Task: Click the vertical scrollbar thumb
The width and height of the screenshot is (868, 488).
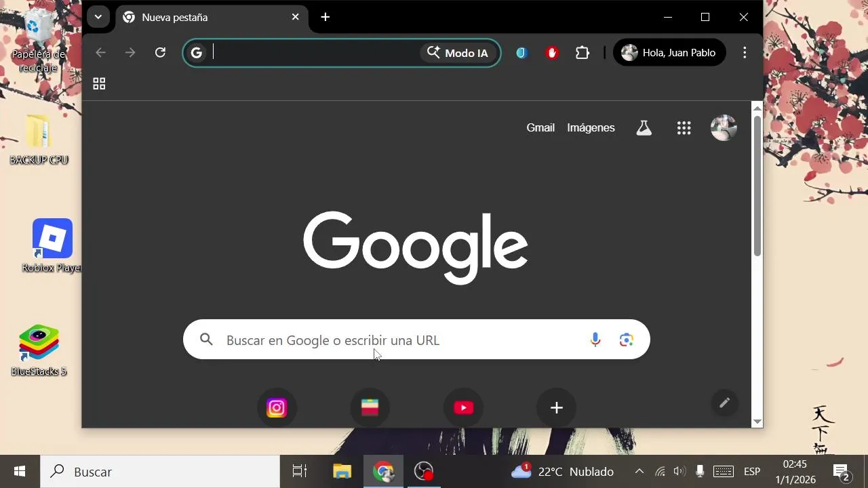Action: 757,185
